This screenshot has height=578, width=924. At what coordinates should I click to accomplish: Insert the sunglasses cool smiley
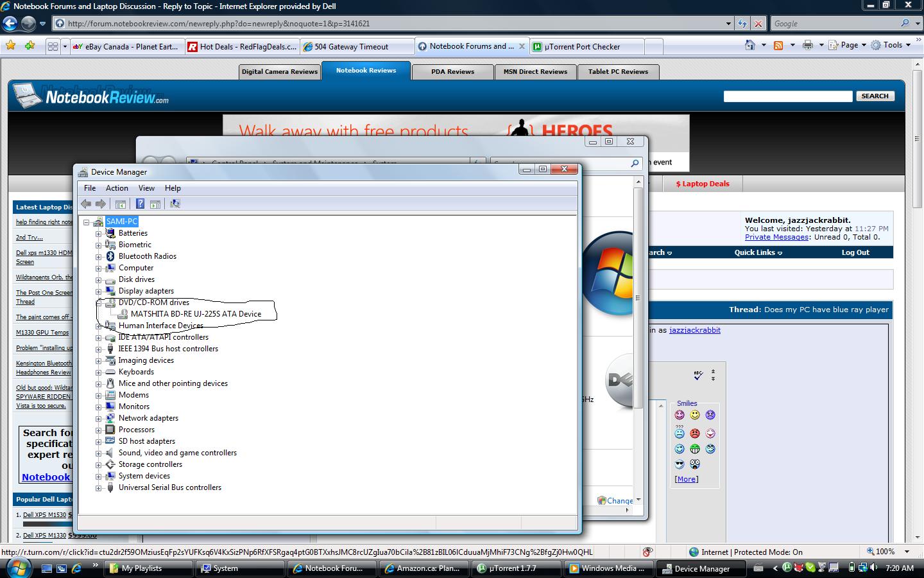(x=680, y=464)
